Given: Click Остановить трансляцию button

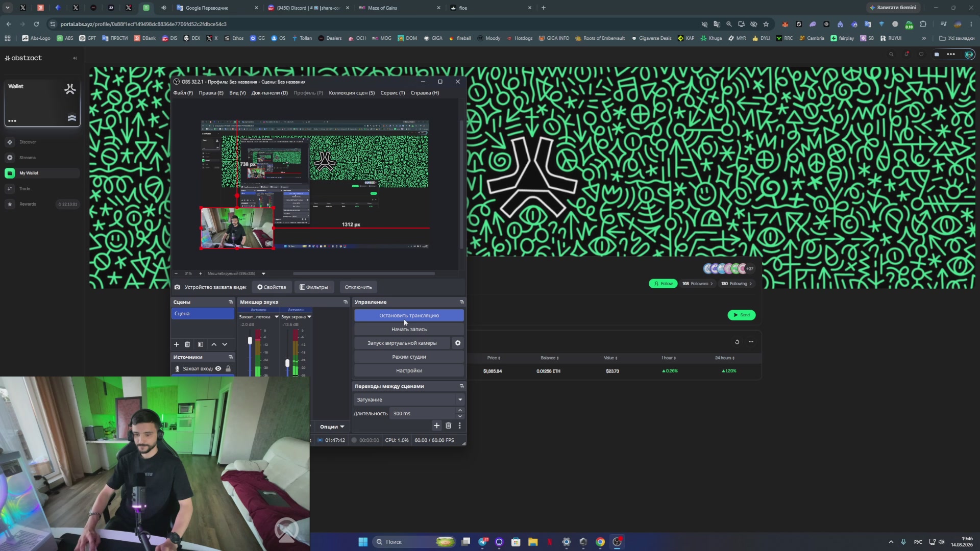Looking at the screenshot, I should 409,315.
